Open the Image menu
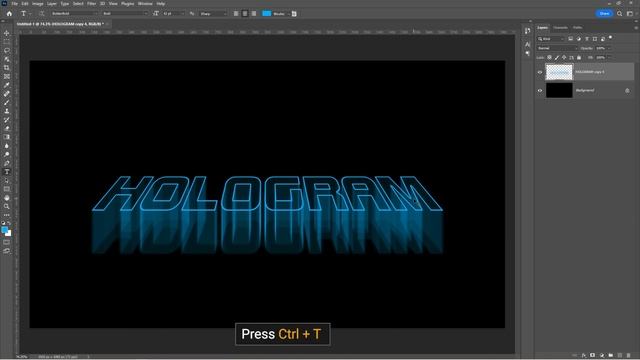The image size is (640, 360). tap(38, 4)
